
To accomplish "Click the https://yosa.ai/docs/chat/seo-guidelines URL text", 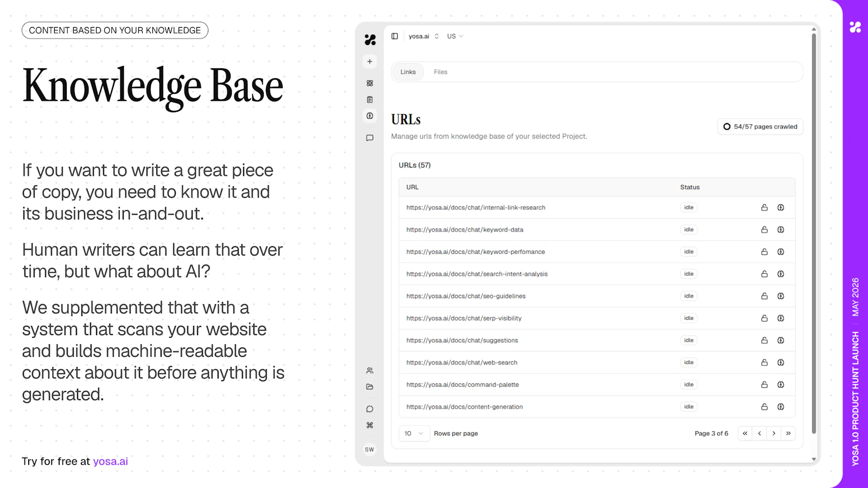I will pyautogui.click(x=466, y=296).
